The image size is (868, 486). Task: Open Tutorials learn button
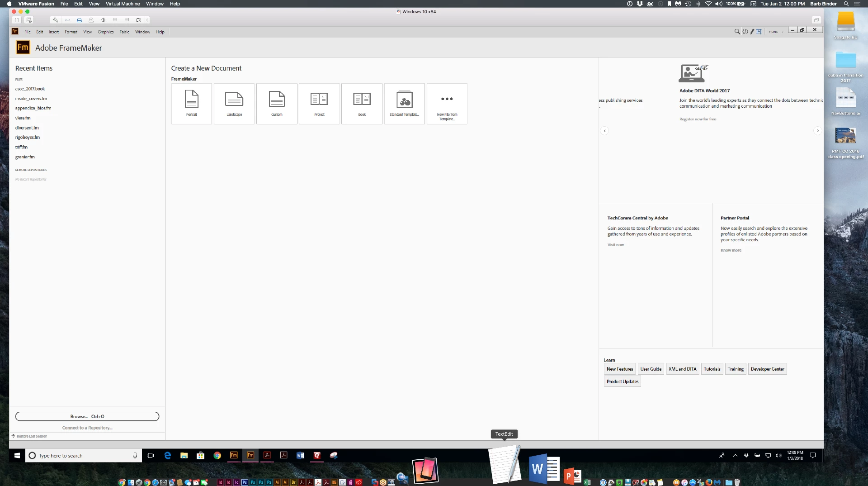(712, 369)
